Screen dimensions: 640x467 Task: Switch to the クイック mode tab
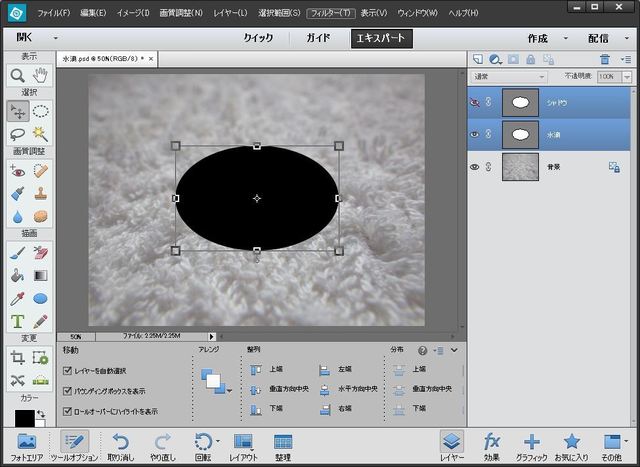pos(258,38)
